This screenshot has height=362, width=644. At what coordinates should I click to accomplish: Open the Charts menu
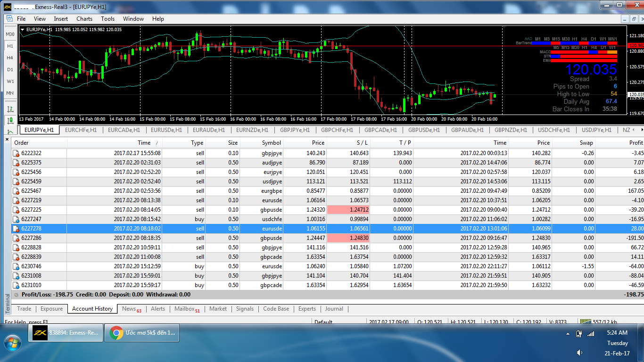pyautogui.click(x=84, y=19)
